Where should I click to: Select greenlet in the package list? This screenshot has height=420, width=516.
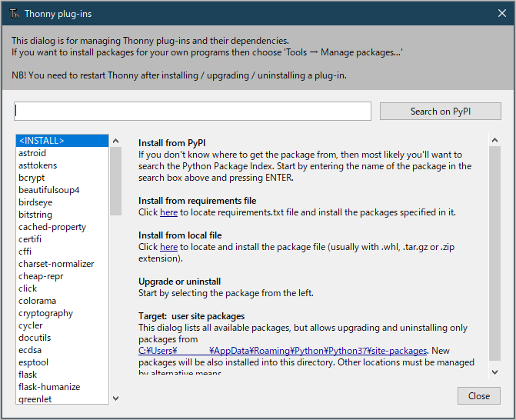point(62,399)
